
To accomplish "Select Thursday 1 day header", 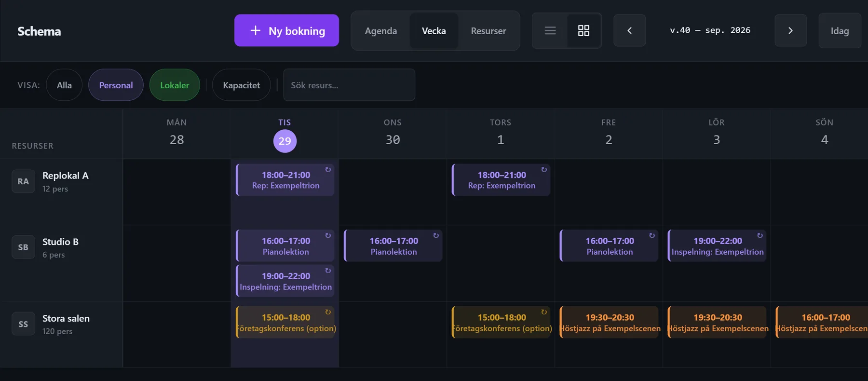I will point(501,134).
